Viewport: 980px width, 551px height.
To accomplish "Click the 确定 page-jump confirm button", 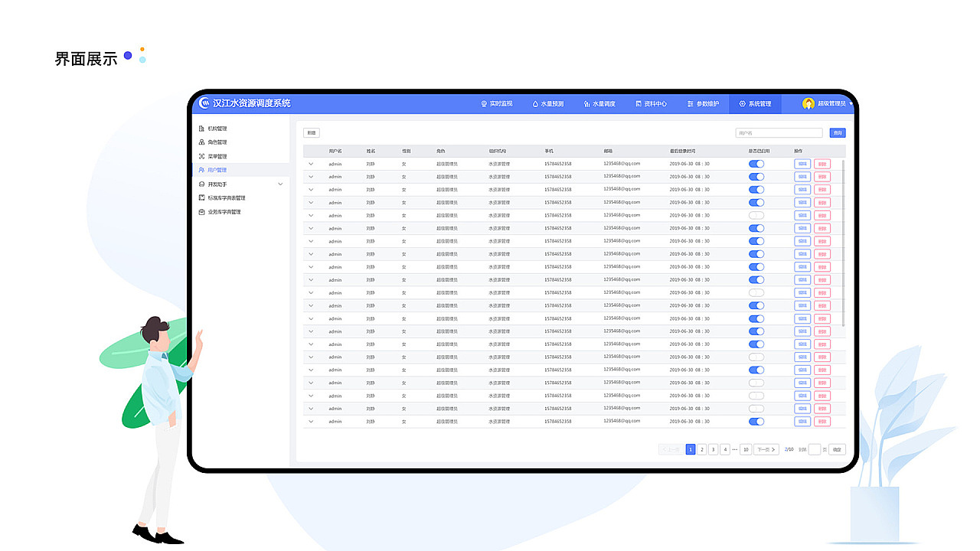I will (x=838, y=449).
